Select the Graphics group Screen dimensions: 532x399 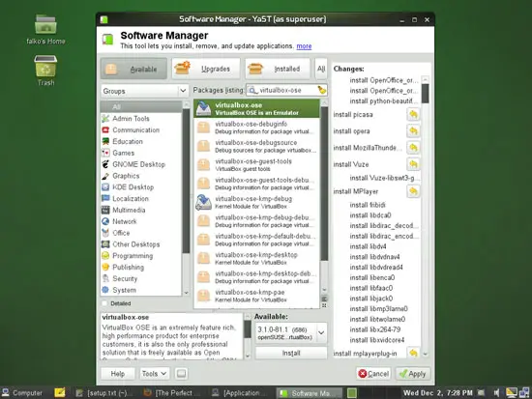[x=141, y=176]
